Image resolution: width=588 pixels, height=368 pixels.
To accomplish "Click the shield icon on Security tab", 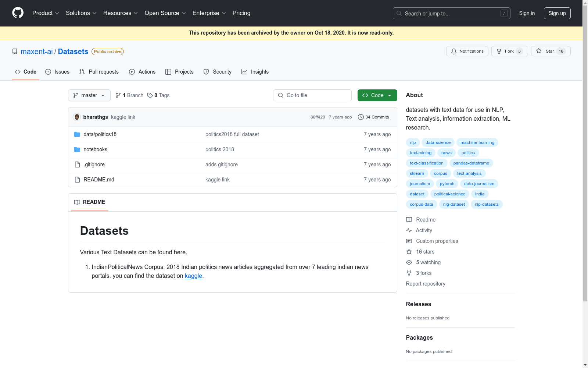I will click(206, 72).
